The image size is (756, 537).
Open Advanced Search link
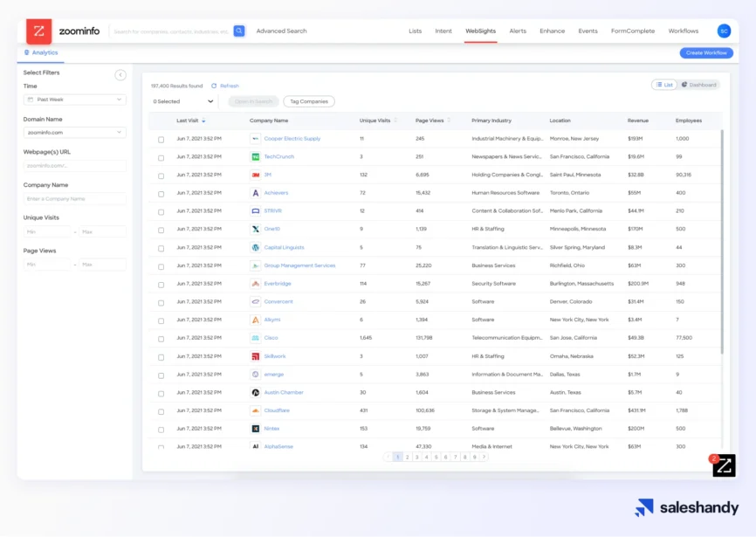point(281,31)
